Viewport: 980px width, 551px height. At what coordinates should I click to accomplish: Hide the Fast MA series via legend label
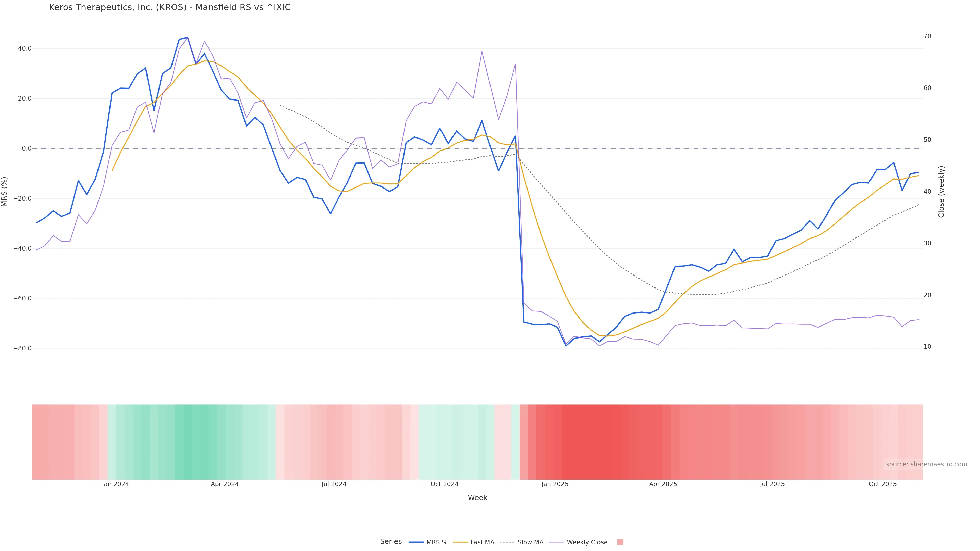point(482,542)
